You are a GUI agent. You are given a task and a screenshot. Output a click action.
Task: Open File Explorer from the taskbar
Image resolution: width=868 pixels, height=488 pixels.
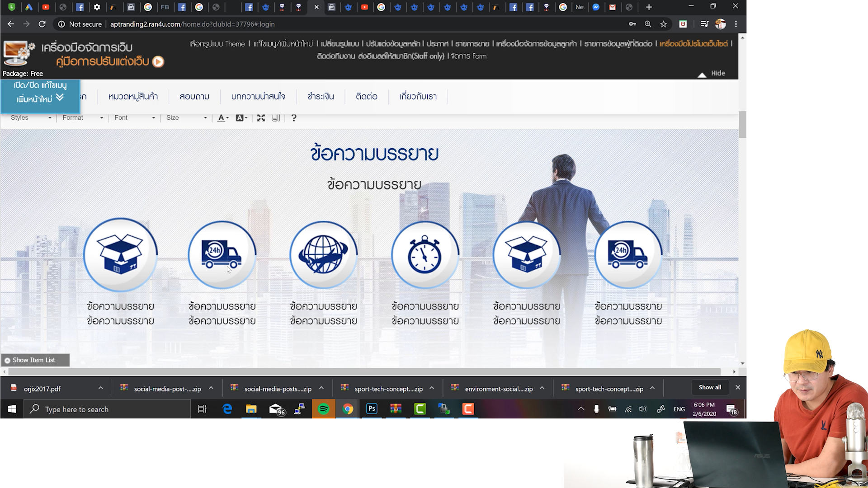[x=251, y=409]
